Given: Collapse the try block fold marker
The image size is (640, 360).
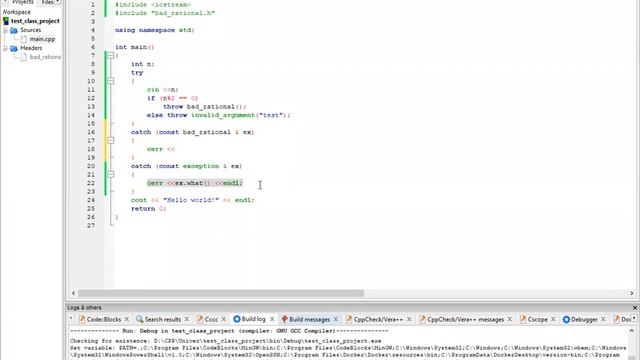Looking at the screenshot, I should 111,81.
